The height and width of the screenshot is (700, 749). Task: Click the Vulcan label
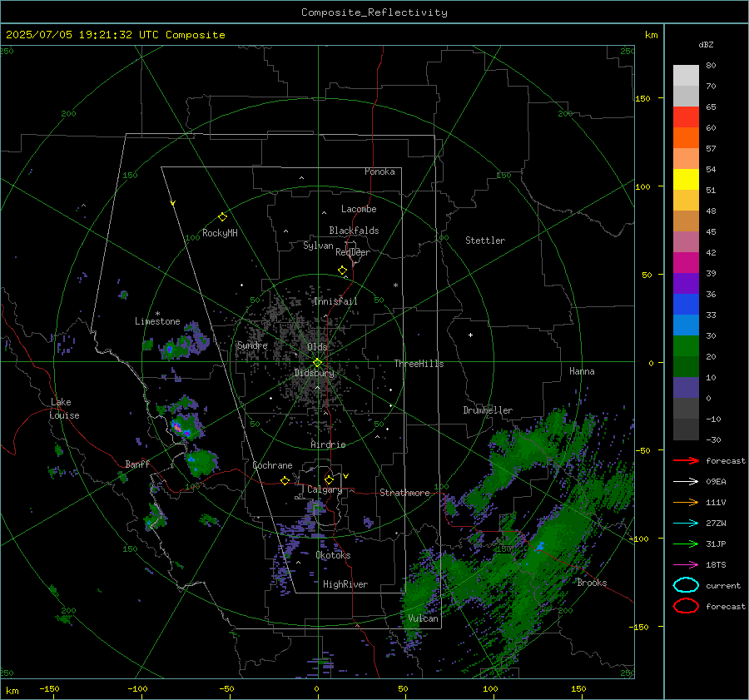(423, 618)
